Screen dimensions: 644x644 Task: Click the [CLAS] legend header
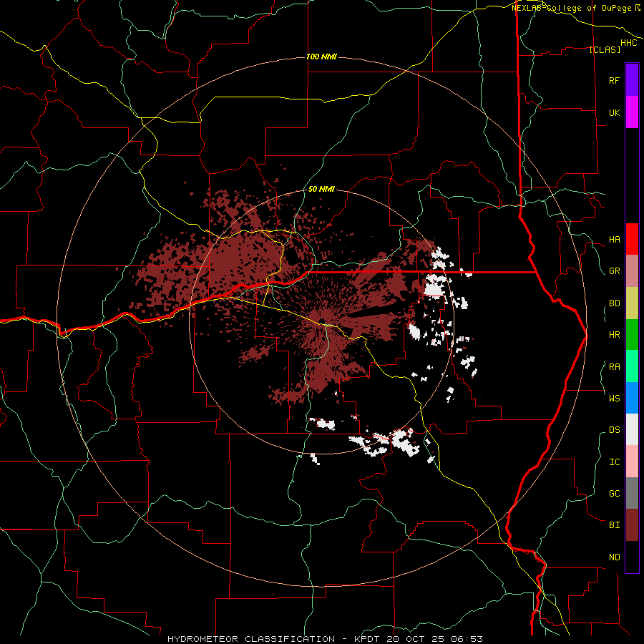click(605, 49)
